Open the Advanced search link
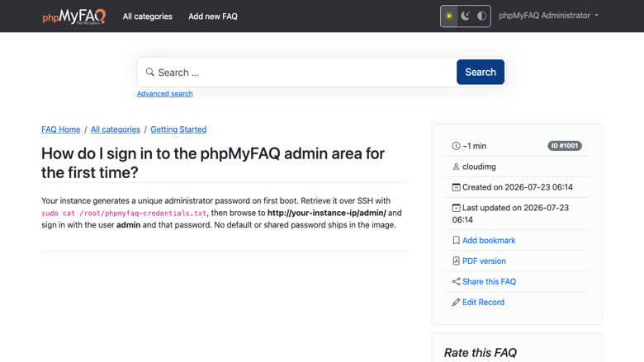The width and height of the screenshot is (644, 362). click(x=164, y=94)
